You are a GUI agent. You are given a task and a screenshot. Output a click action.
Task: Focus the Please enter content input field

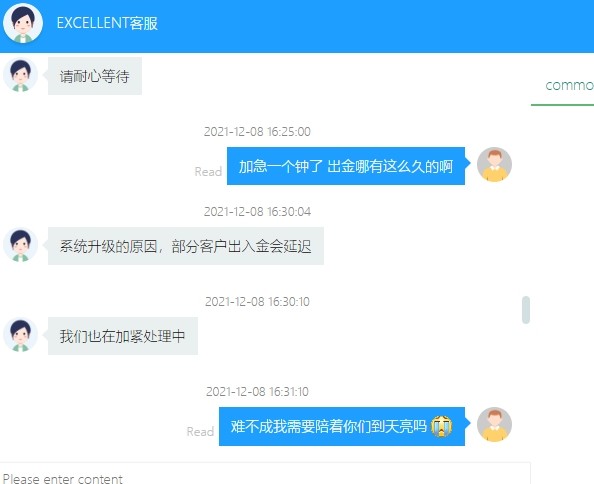coord(265,473)
